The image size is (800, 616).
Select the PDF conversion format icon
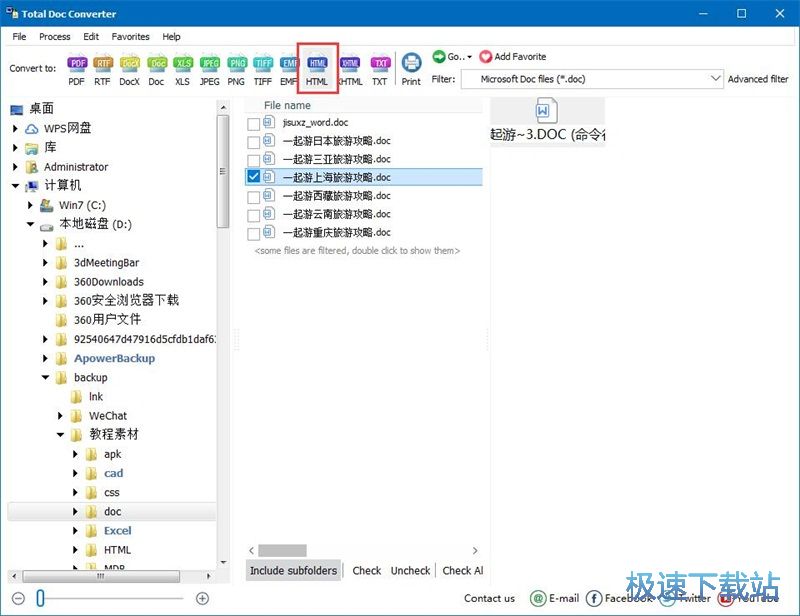pos(77,65)
